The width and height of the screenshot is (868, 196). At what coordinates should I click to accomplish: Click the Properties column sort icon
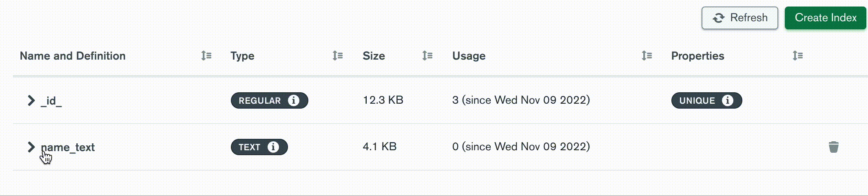pyautogui.click(x=797, y=56)
